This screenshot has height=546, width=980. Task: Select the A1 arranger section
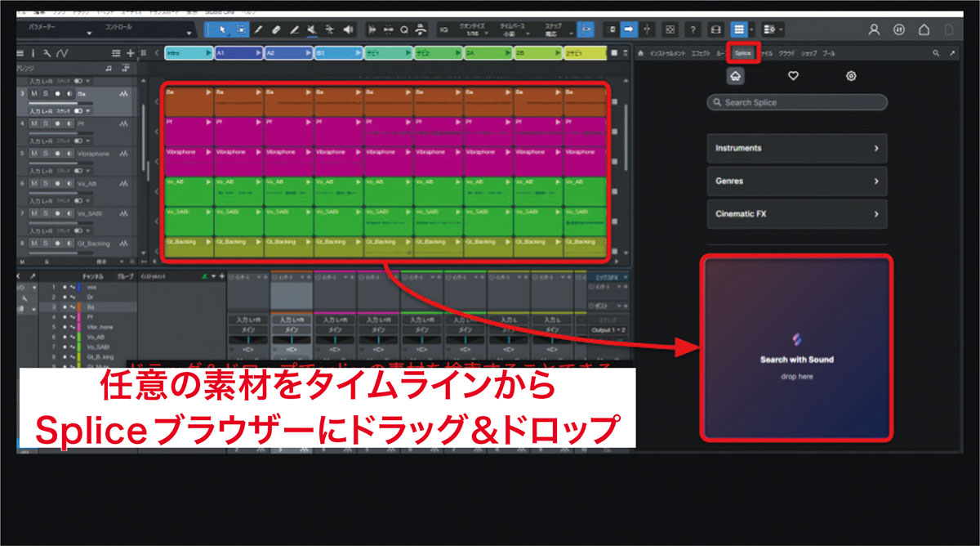point(238,53)
